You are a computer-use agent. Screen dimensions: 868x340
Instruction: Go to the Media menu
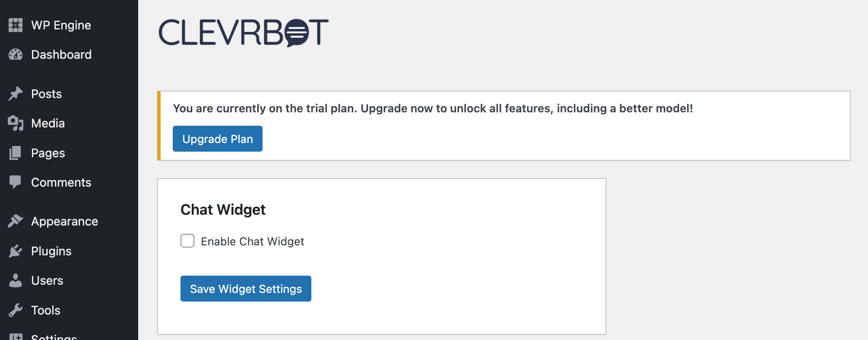tap(48, 123)
